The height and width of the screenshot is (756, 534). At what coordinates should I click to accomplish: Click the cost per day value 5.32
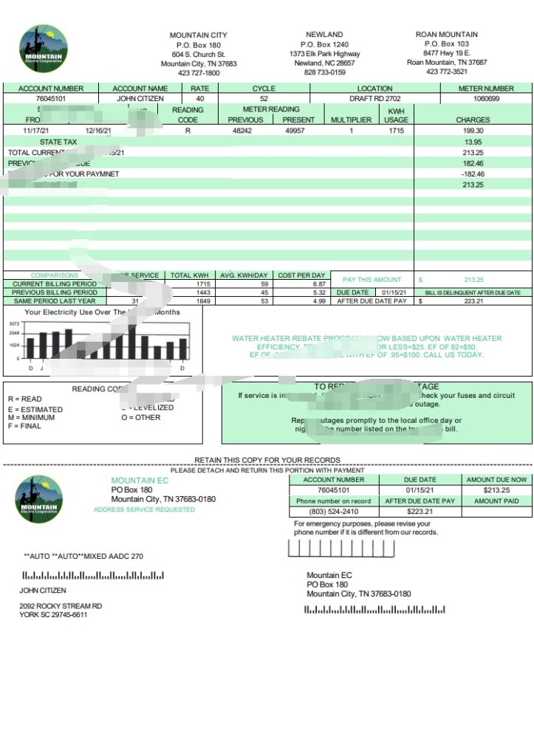(319, 292)
